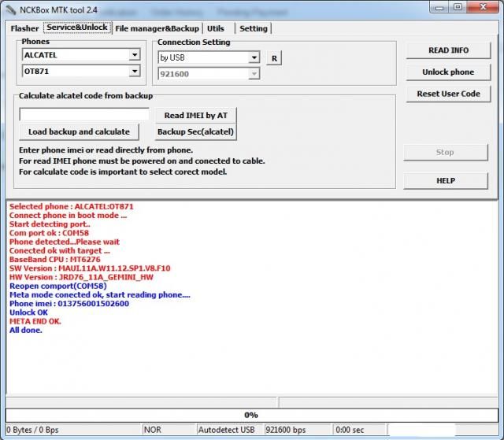The image size is (504, 440).
Task: Open HELP
Action: point(446,180)
